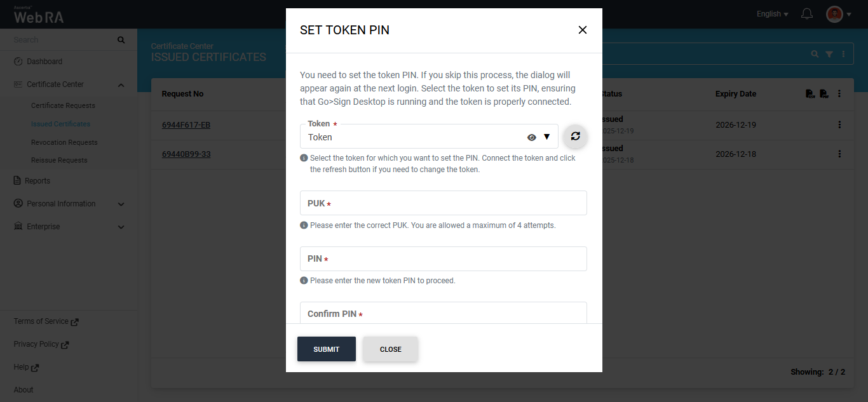Viewport: 868px width, 402px height.
Task: Click the PUK input field
Action: pyautogui.click(x=443, y=203)
